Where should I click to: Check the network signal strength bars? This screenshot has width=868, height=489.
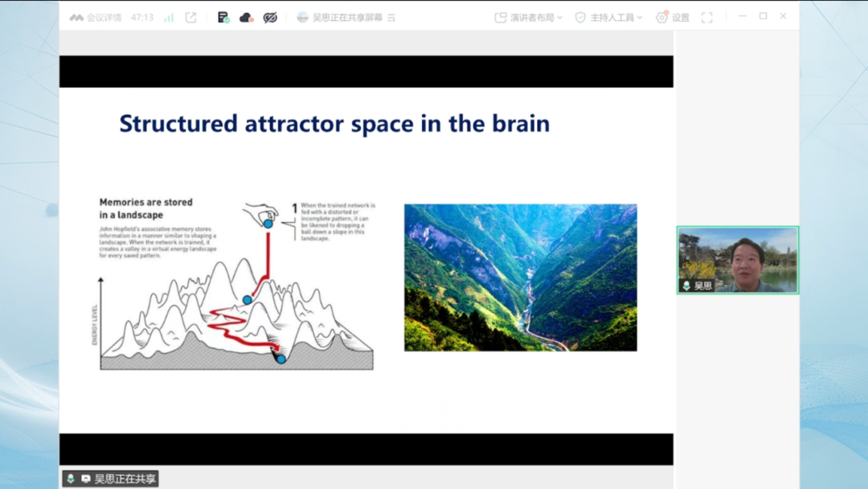point(169,18)
